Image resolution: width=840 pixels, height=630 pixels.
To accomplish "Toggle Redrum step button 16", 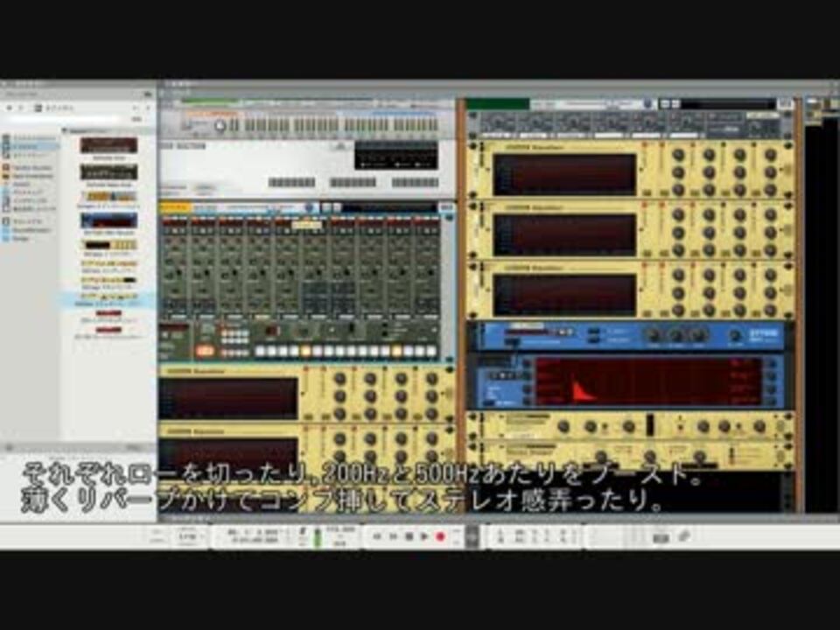I will pyautogui.click(x=431, y=352).
